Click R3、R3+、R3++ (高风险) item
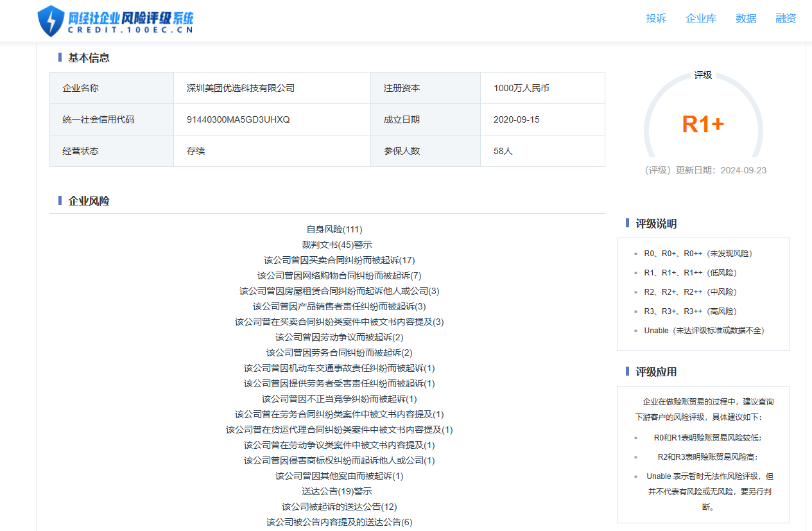The height and width of the screenshot is (531, 812). tap(691, 311)
